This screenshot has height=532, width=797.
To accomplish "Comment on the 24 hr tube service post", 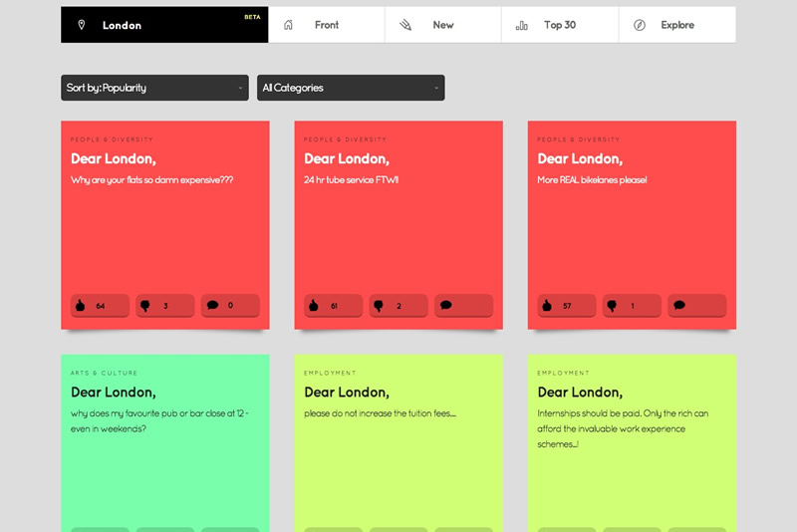I will tap(463, 306).
